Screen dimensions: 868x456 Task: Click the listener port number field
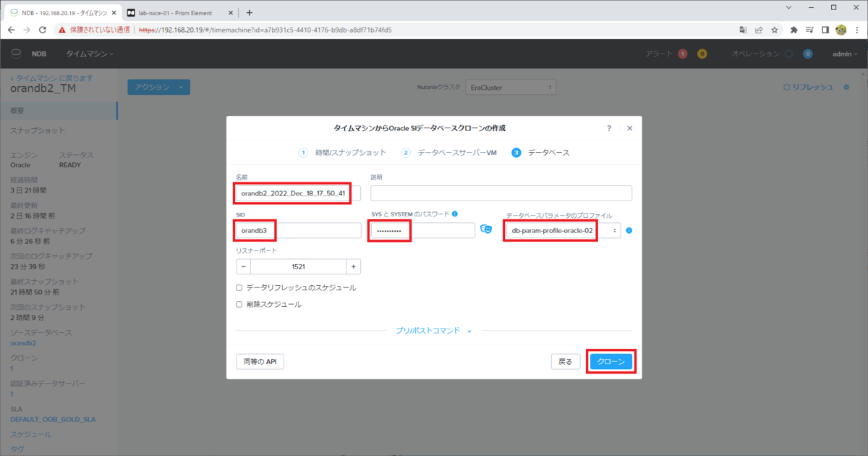tap(298, 266)
